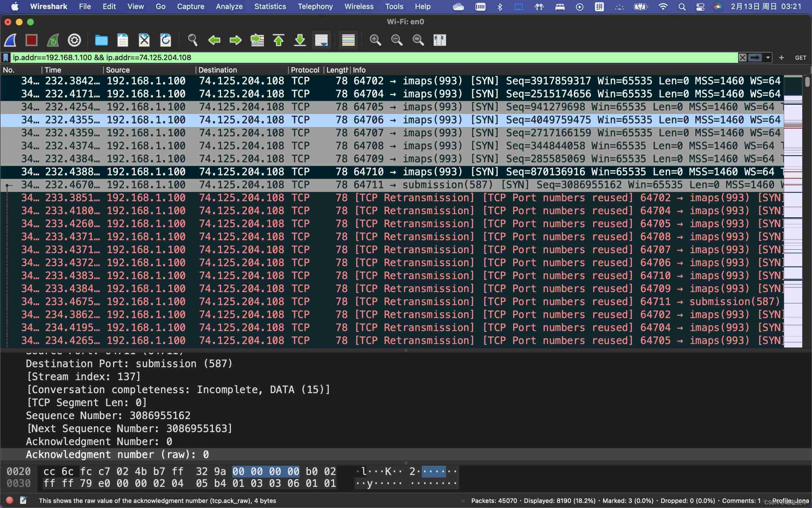The image size is (812, 508).
Task: Click the highlighted '00 00 00 00' hex bytes
Action: click(266, 472)
